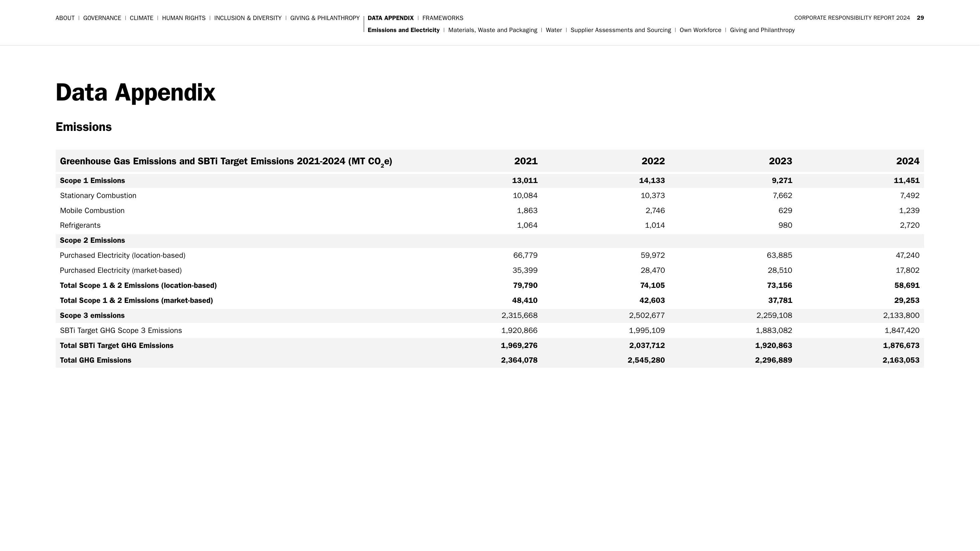This screenshot has width=980, height=551.
Task: Go to the Water subsection
Action: 554,30
